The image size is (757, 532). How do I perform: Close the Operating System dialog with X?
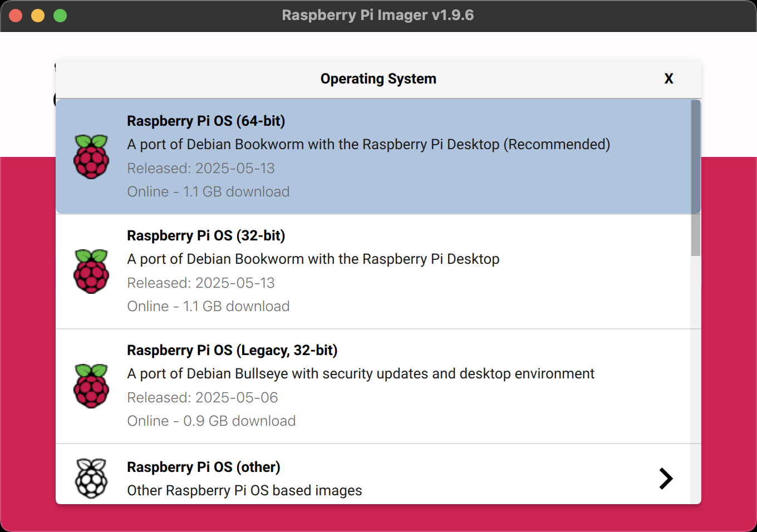point(668,79)
